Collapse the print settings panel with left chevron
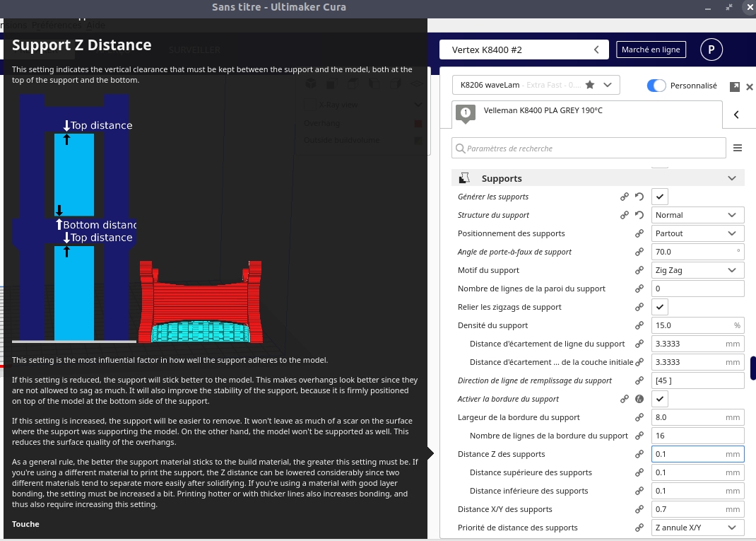The width and height of the screenshot is (756, 541). point(736,115)
